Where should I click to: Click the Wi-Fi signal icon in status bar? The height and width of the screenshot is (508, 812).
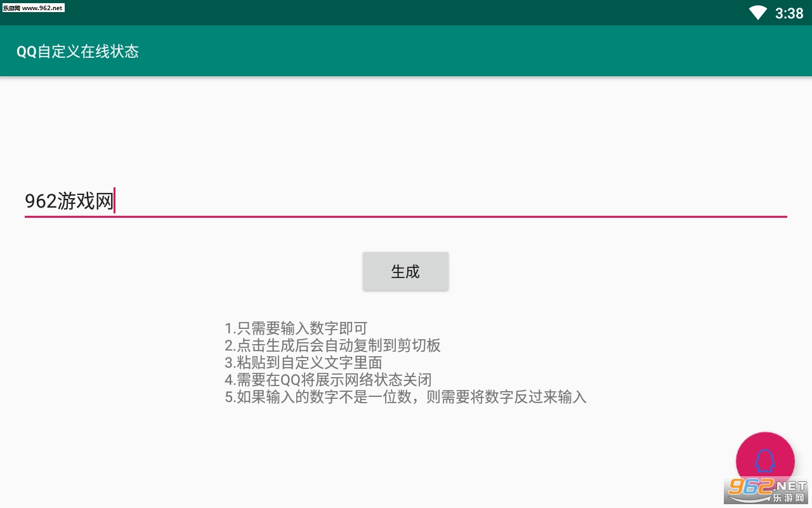point(757,13)
